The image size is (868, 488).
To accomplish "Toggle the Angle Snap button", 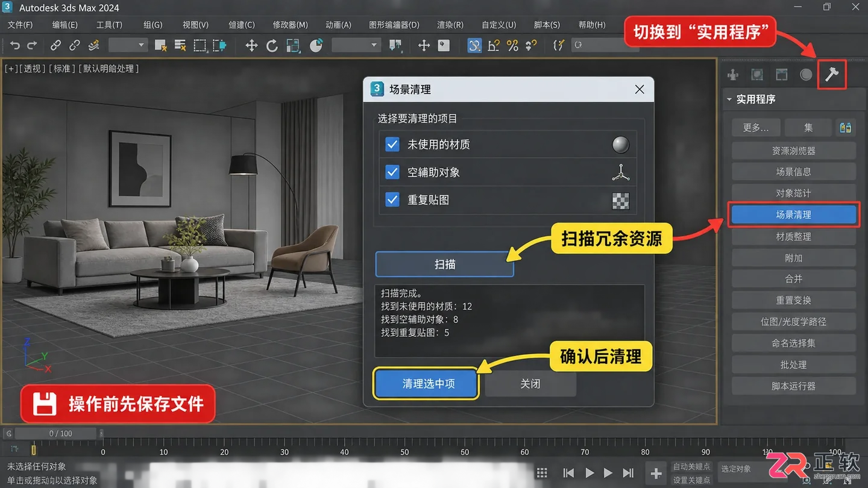I will click(494, 45).
